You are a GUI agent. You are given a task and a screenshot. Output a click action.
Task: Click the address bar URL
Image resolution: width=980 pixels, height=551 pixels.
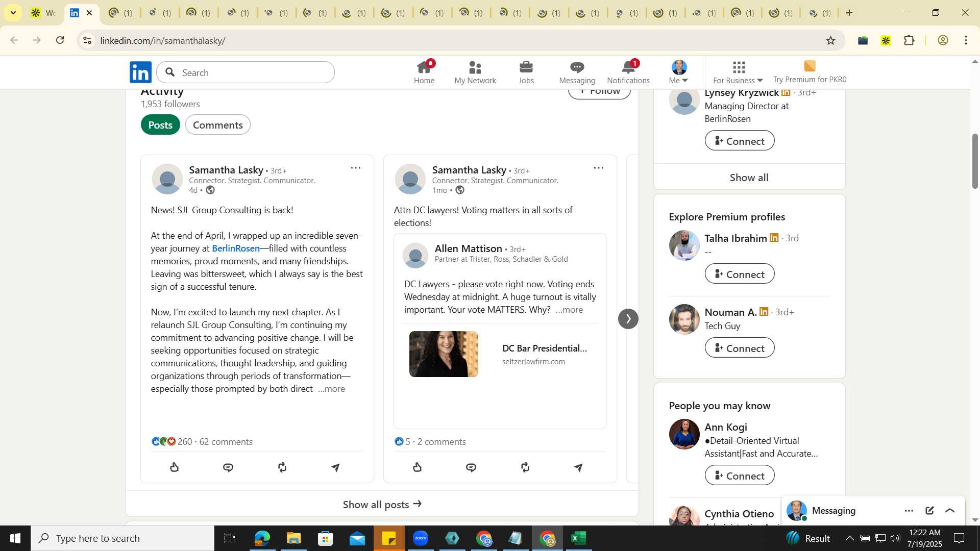click(163, 41)
